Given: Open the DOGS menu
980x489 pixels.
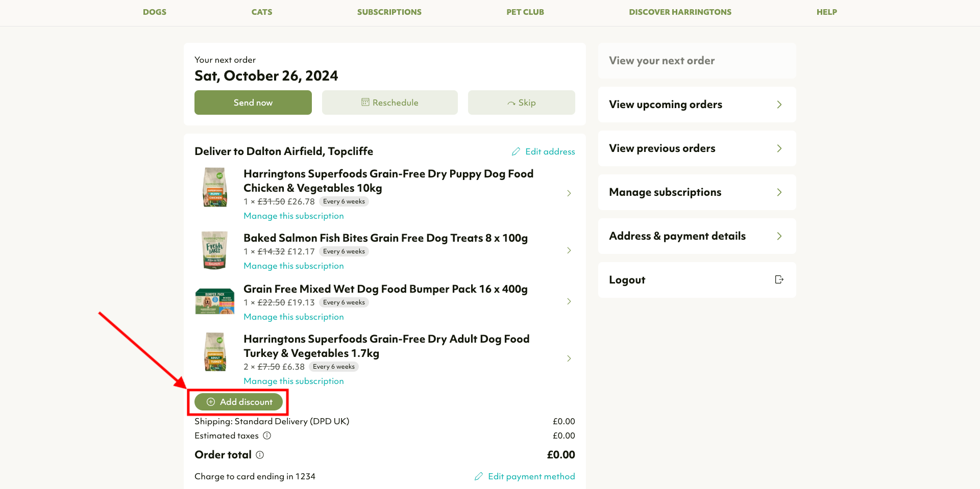Looking at the screenshot, I should point(155,12).
